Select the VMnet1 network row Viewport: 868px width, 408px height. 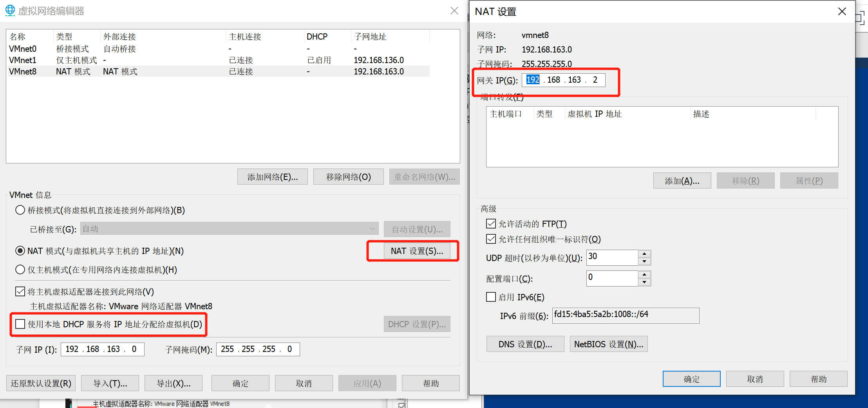click(x=218, y=60)
